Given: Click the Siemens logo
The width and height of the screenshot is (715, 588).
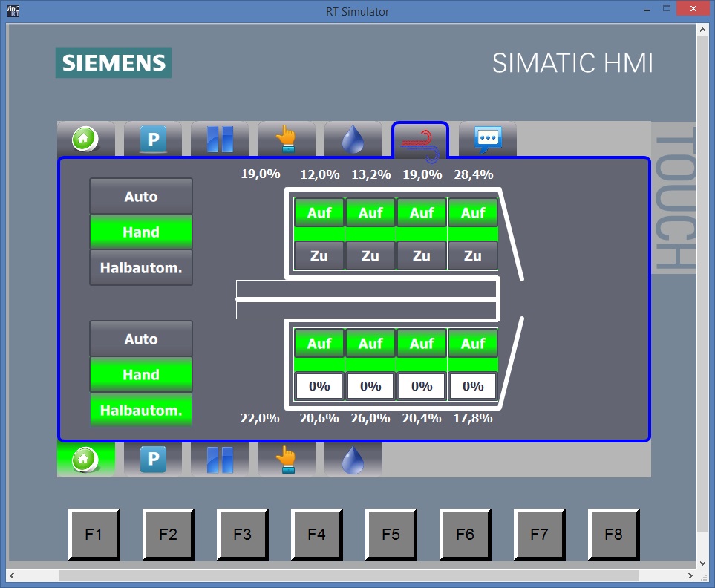Looking at the screenshot, I should [x=114, y=62].
